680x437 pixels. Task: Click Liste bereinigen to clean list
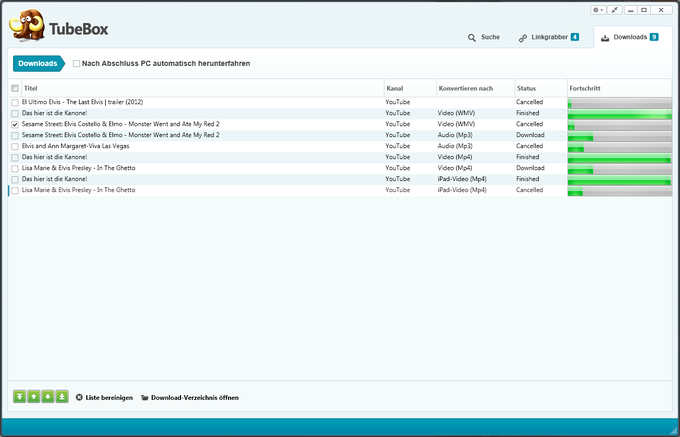(x=104, y=398)
